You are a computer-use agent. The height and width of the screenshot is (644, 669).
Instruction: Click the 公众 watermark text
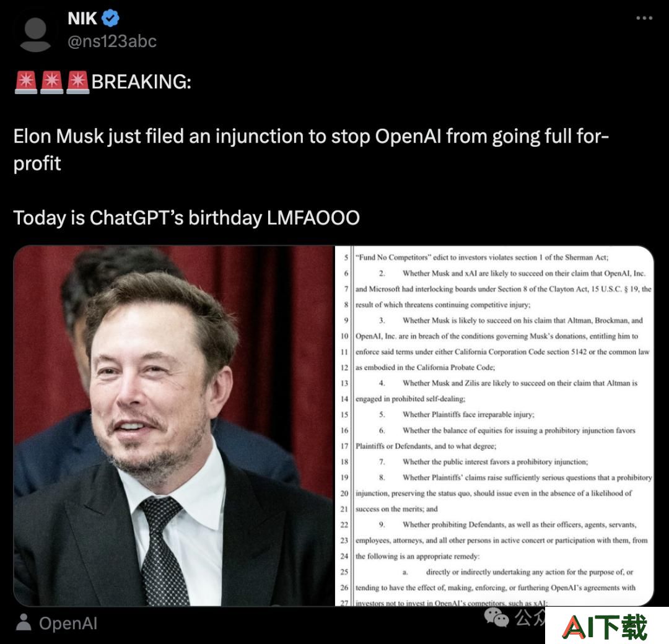[x=530, y=617]
